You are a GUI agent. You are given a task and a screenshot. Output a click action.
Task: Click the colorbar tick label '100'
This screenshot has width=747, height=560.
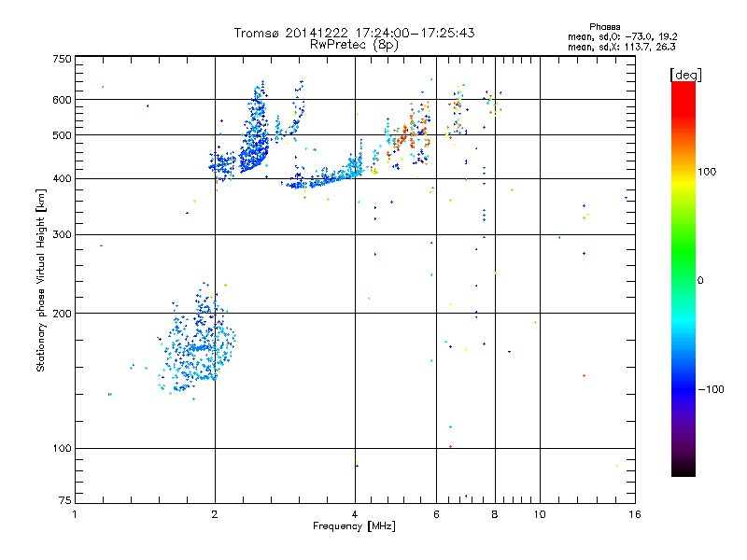pos(707,172)
